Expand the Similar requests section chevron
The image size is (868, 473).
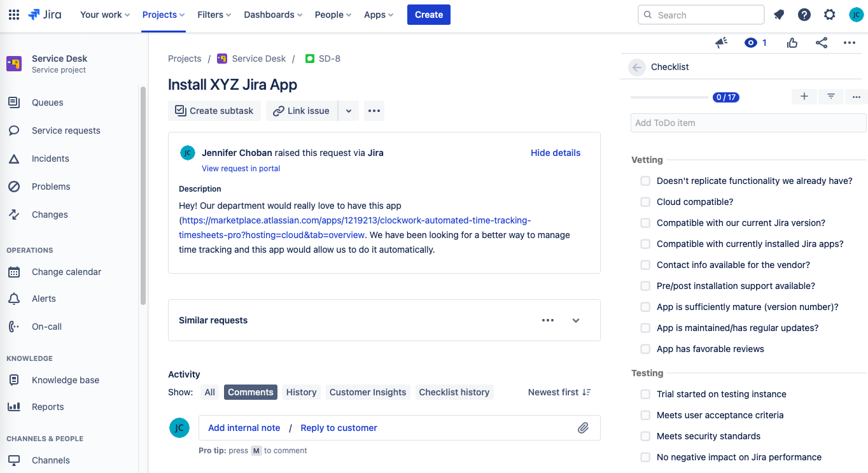[x=576, y=320]
